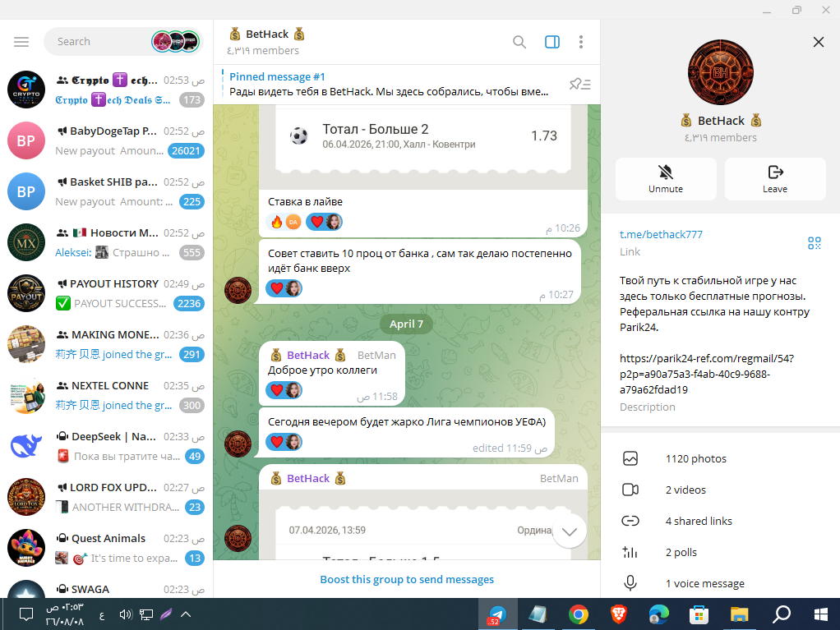840x630 pixels.
Task: Click the fire reaction under Ставка в лайве
Action: point(285,222)
